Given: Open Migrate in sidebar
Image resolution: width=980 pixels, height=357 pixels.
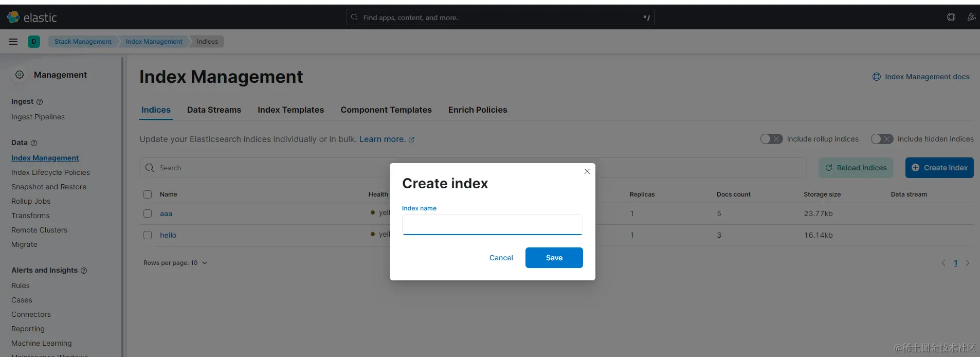Looking at the screenshot, I should click(24, 244).
